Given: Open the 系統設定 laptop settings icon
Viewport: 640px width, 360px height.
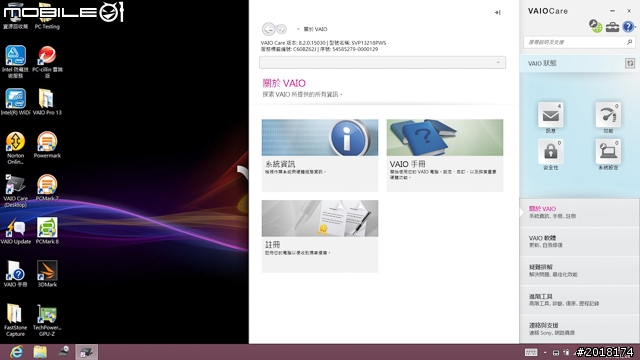Looking at the screenshot, I should pos(608,152).
